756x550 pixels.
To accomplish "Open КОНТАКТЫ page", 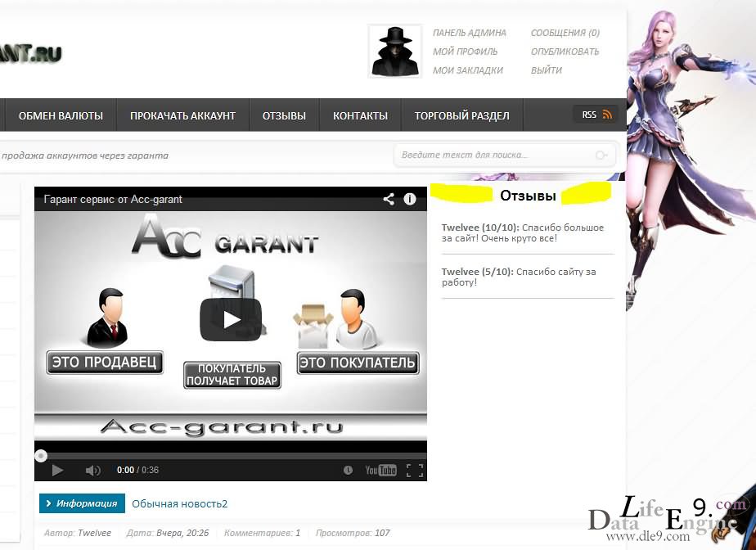I will pos(360,115).
